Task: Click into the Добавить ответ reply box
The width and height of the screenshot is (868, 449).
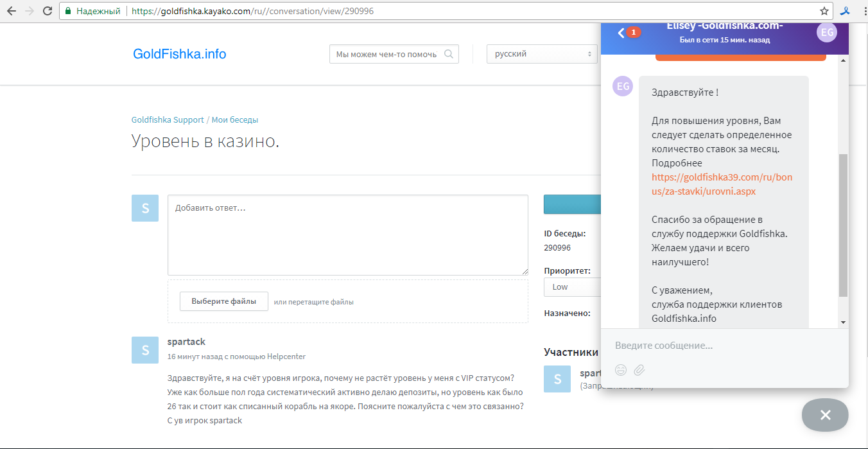Action: tap(348, 235)
